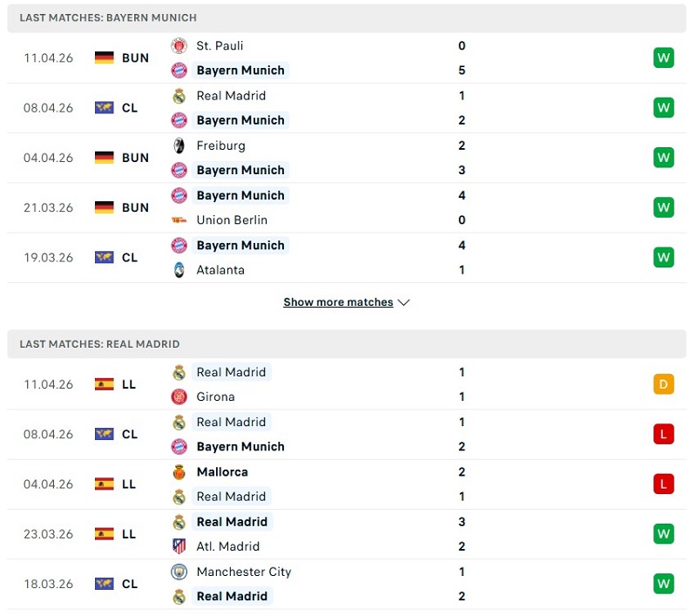This screenshot has height=616, width=697.
Task: Select the Union Berlin crest icon
Action: 179,220
